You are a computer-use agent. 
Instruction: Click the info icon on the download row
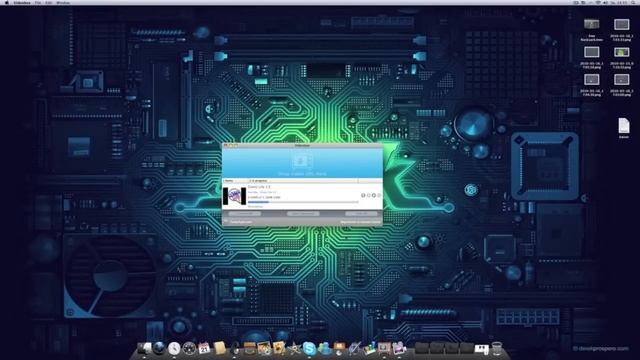coord(363,196)
